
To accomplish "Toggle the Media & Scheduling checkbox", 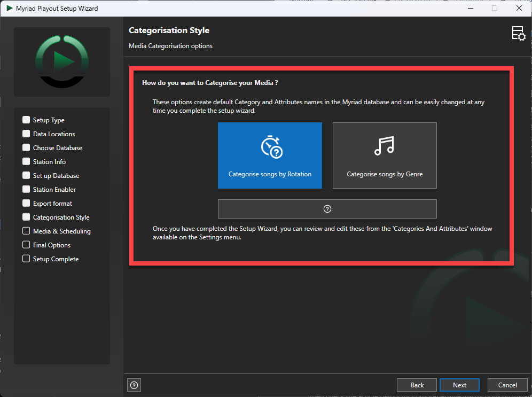I will [26, 231].
